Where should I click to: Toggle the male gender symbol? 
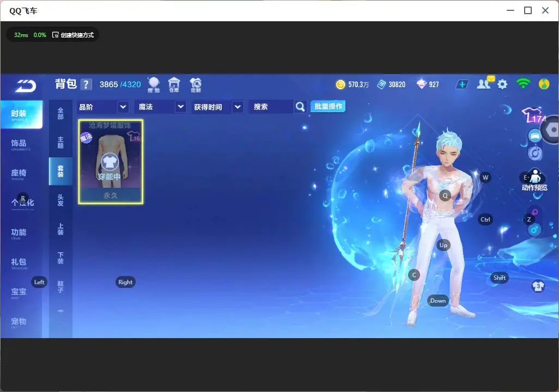click(534, 230)
